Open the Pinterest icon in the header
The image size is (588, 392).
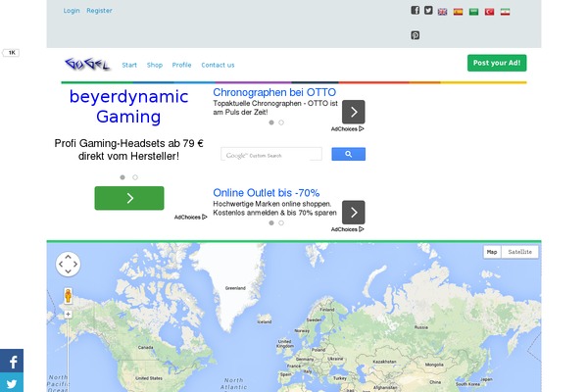[415, 35]
